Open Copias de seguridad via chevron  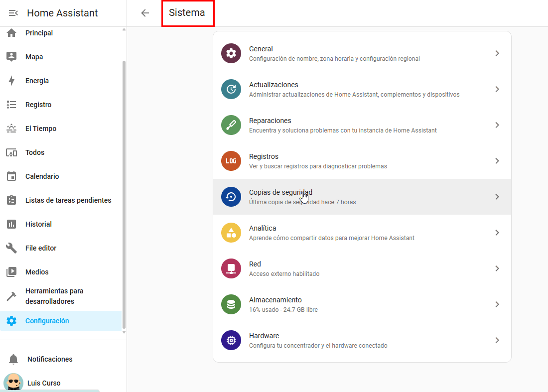pos(497,197)
